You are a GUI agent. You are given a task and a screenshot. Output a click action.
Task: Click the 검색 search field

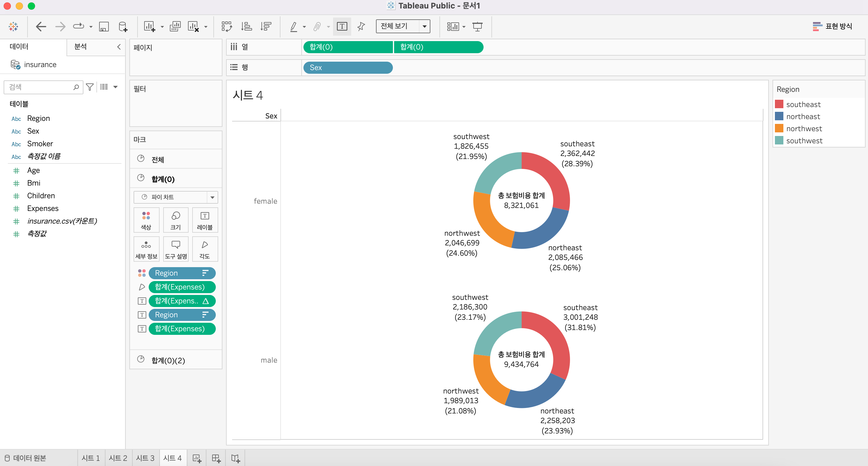pyautogui.click(x=40, y=87)
